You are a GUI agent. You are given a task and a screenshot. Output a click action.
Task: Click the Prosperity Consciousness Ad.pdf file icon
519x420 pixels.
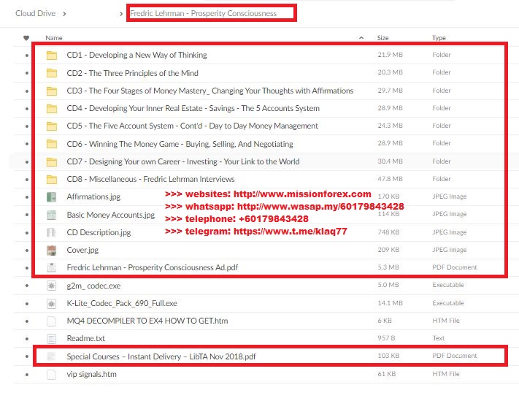click(x=51, y=267)
